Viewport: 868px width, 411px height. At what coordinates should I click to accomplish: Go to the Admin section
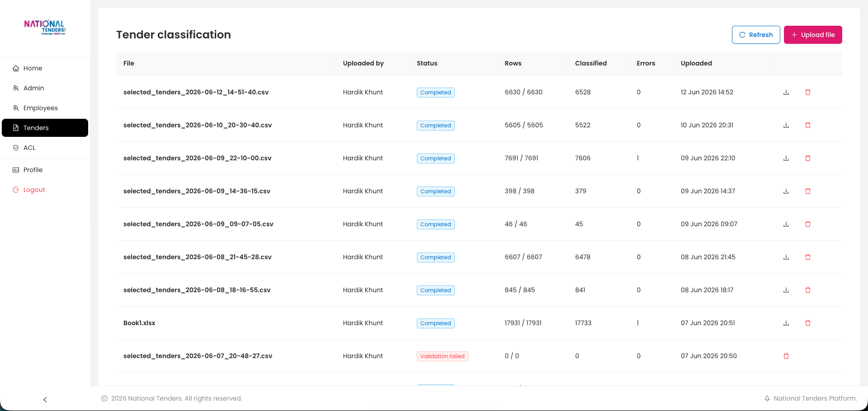[45, 88]
